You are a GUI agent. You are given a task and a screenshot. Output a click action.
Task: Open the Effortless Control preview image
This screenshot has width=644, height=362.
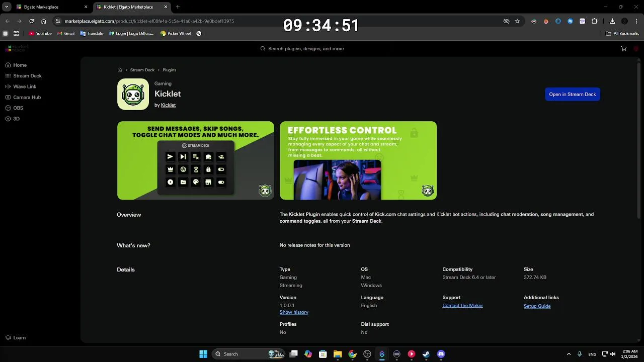(x=358, y=160)
